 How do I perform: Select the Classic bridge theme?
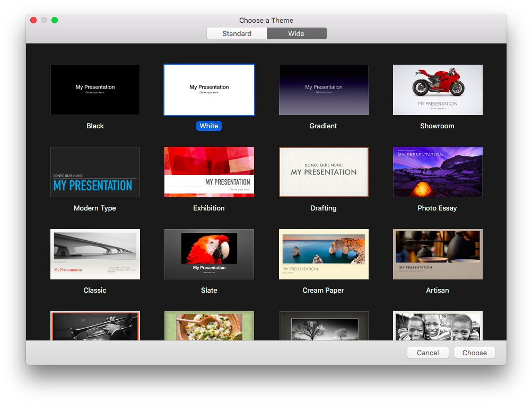click(x=95, y=254)
